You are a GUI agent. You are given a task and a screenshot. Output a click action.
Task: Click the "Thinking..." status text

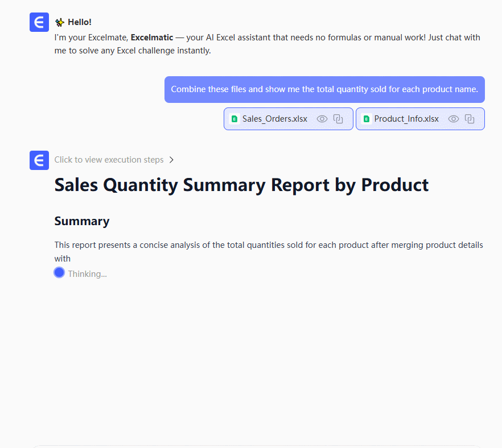click(87, 274)
